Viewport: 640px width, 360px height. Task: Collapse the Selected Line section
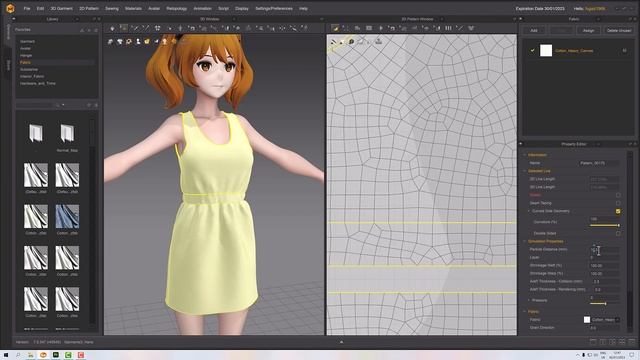tap(525, 171)
